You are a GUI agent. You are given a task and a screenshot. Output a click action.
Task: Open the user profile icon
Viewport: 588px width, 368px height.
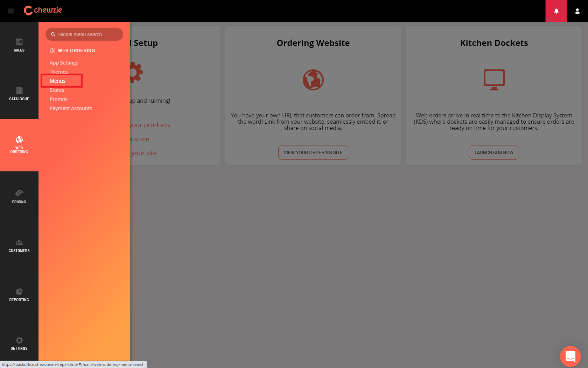coord(577,11)
